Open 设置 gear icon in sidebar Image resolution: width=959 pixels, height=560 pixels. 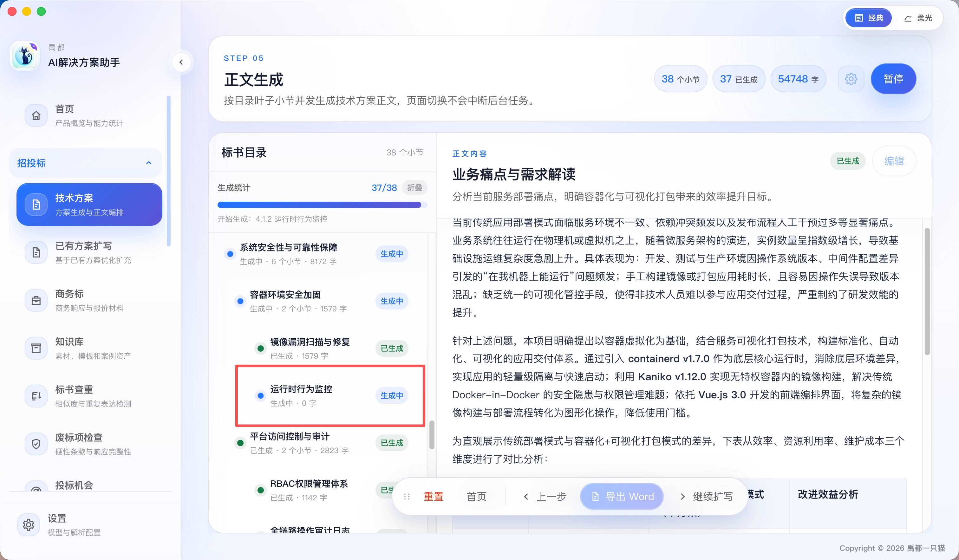(29, 524)
